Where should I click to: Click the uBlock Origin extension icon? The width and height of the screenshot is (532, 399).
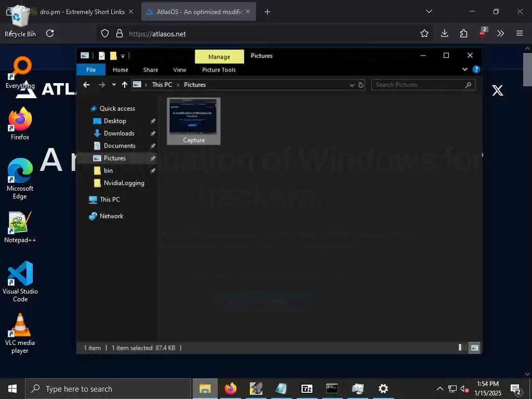click(x=483, y=33)
